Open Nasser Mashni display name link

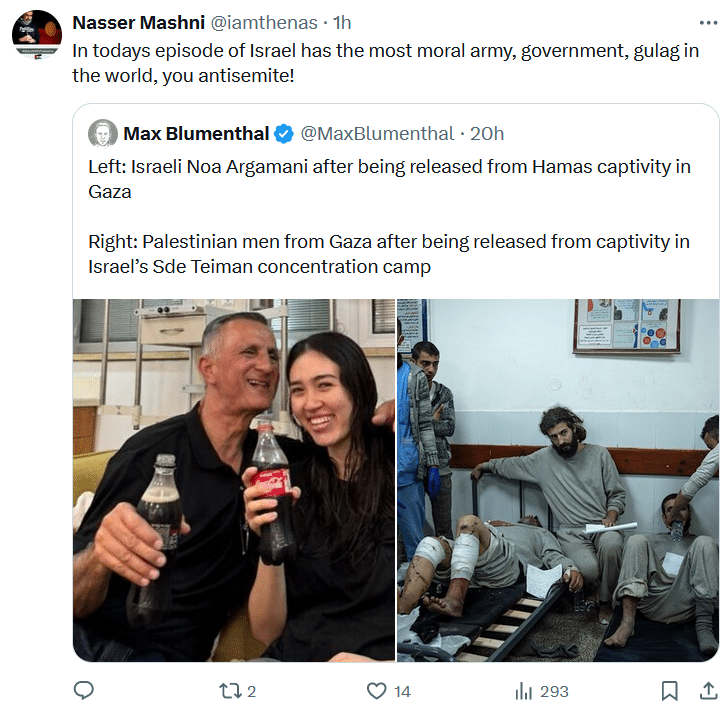(139, 22)
